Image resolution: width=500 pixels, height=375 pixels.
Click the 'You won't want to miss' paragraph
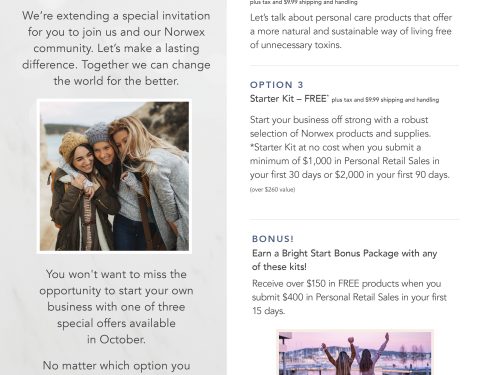coord(116,307)
